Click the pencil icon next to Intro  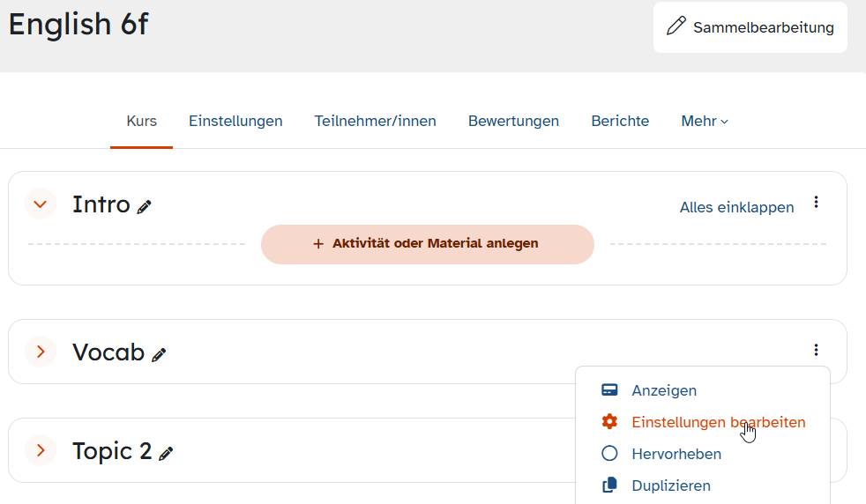point(144,207)
